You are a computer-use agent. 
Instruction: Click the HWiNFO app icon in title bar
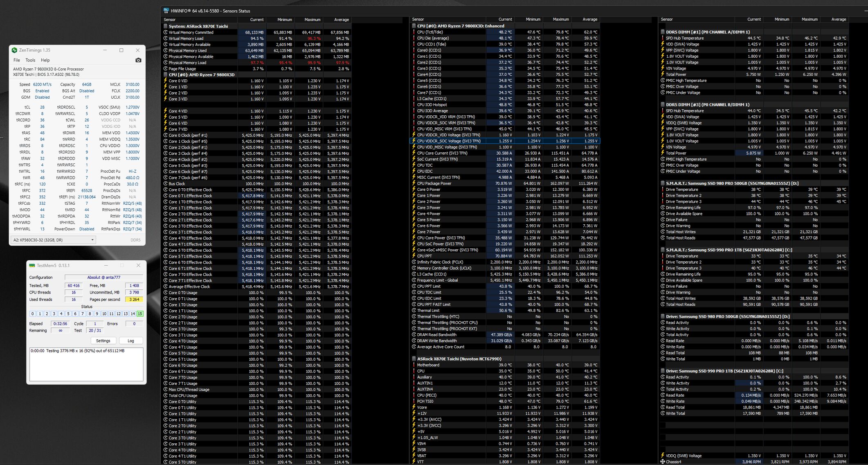coord(166,11)
